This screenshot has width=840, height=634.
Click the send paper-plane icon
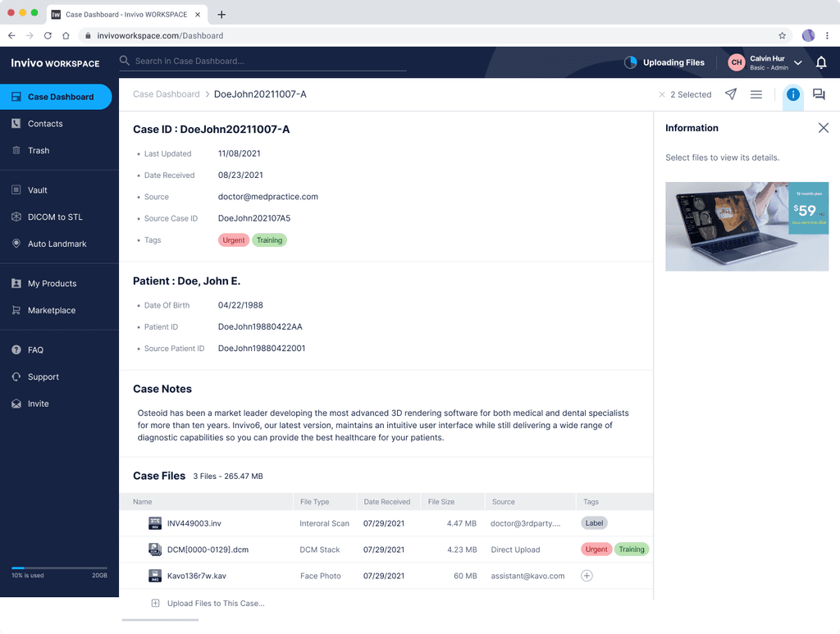tap(731, 94)
